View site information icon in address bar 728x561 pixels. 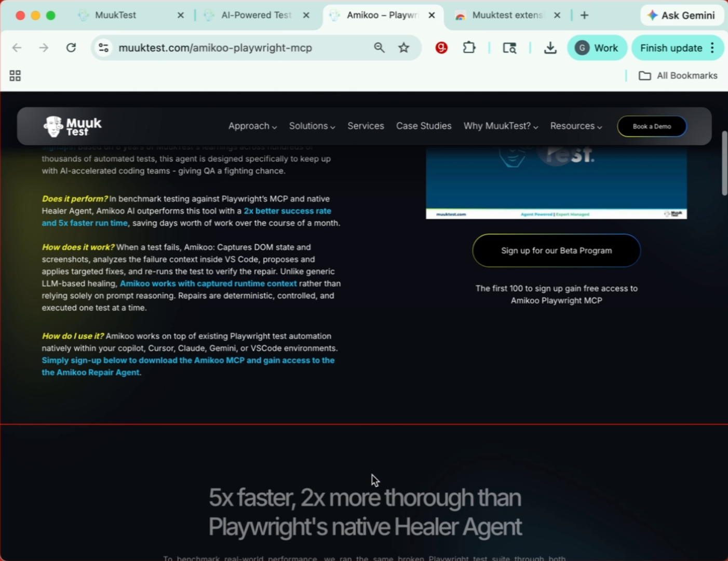click(103, 48)
